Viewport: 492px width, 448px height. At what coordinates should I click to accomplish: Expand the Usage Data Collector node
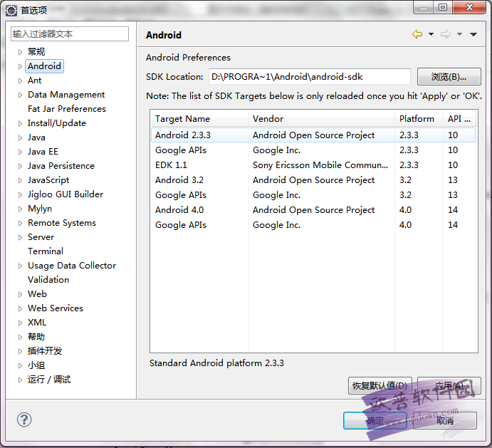click(x=20, y=266)
